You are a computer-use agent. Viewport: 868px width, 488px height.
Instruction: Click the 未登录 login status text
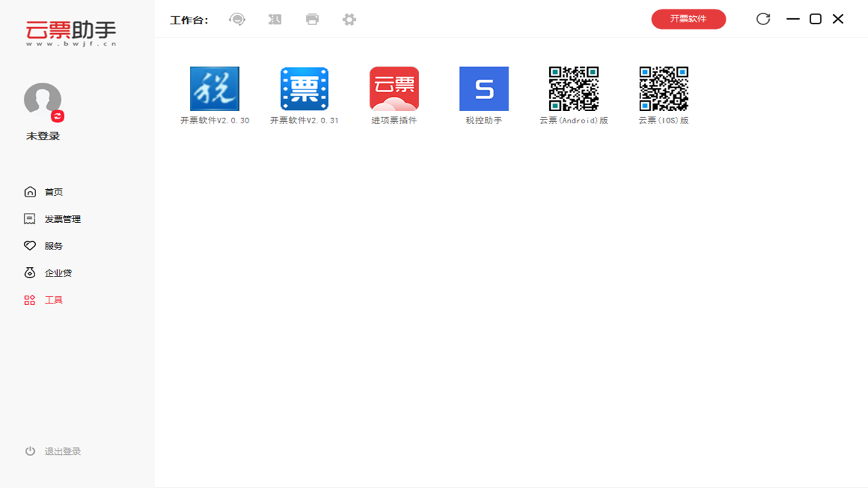tap(42, 136)
